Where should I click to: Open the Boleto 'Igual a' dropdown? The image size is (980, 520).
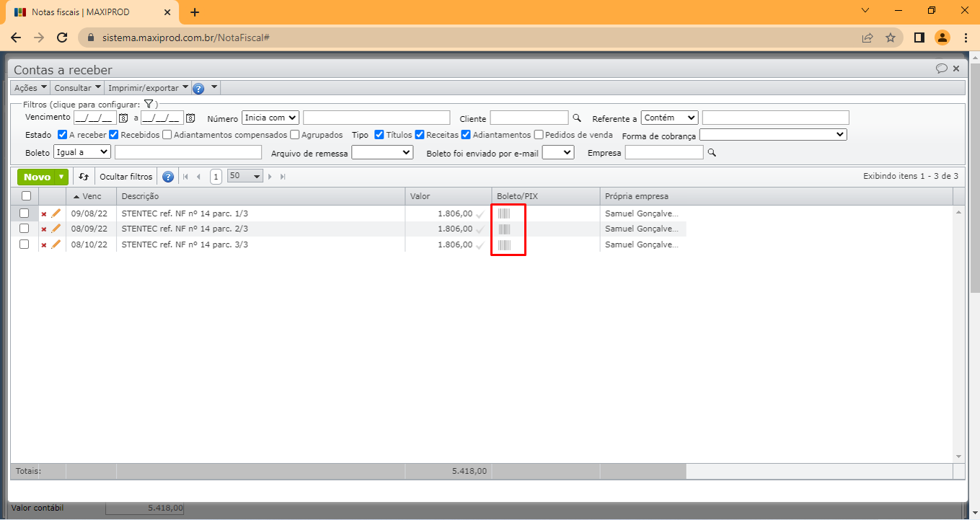tap(82, 152)
